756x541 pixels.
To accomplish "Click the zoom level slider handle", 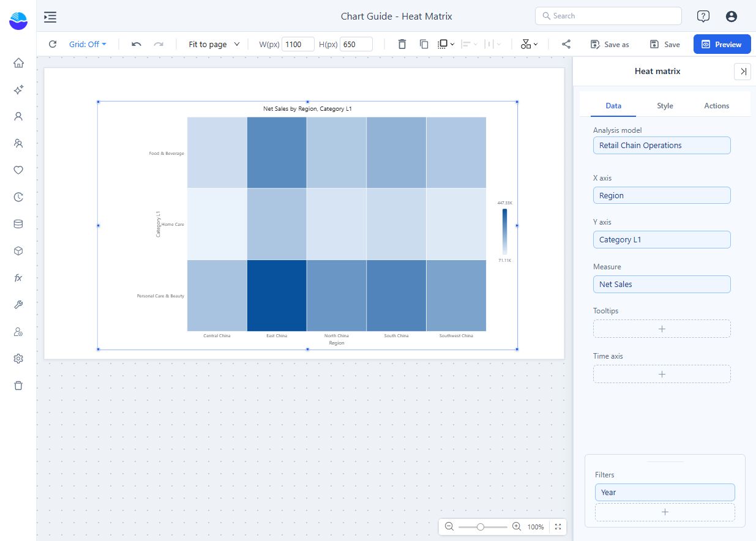I will pyautogui.click(x=481, y=526).
